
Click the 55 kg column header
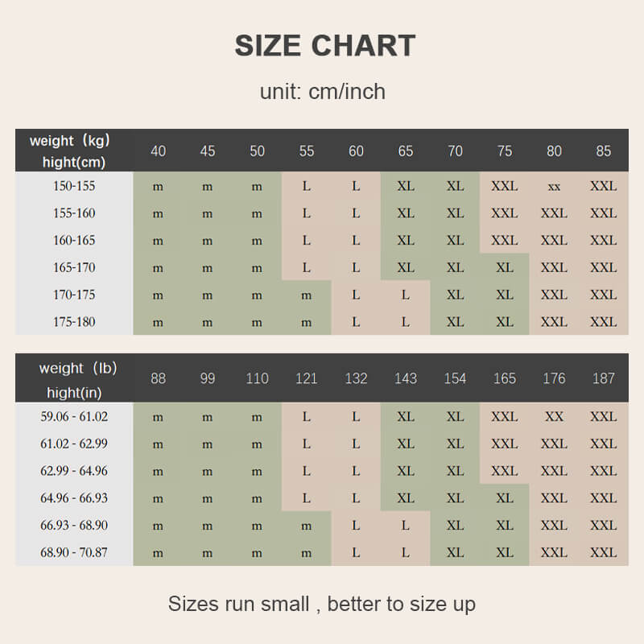tap(307, 151)
